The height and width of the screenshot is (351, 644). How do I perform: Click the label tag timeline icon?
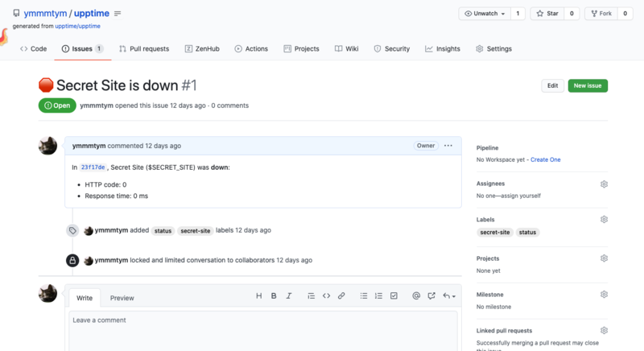click(x=72, y=231)
